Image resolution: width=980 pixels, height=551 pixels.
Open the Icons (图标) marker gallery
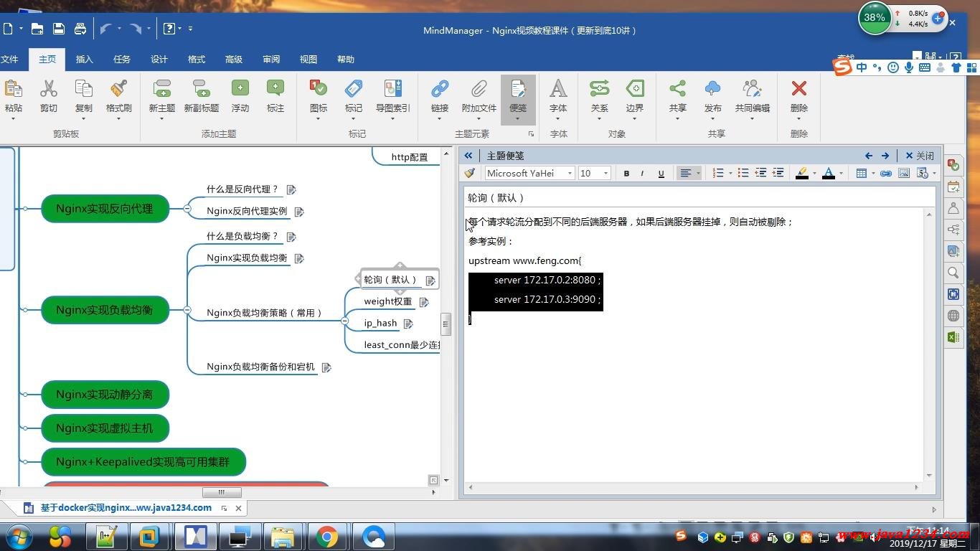tap(319, 89)
